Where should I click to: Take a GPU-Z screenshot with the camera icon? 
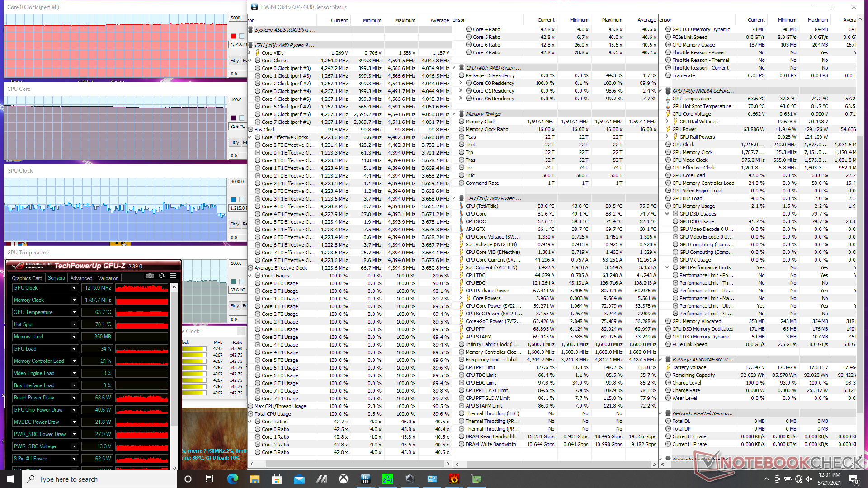[150, 276]
